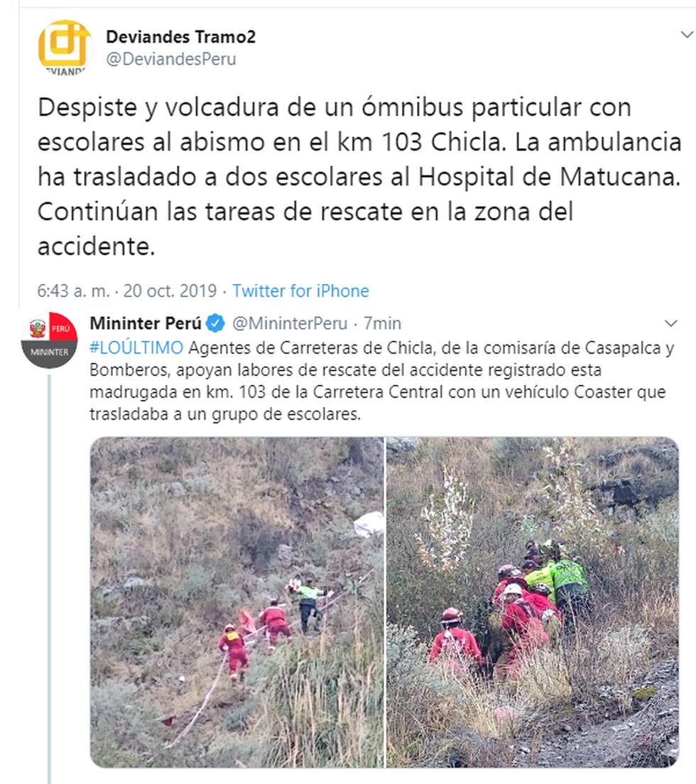Open the 6:43 a. m. 20 oct. 2019 timestamp
696x784 pixels.
point(127,290)
